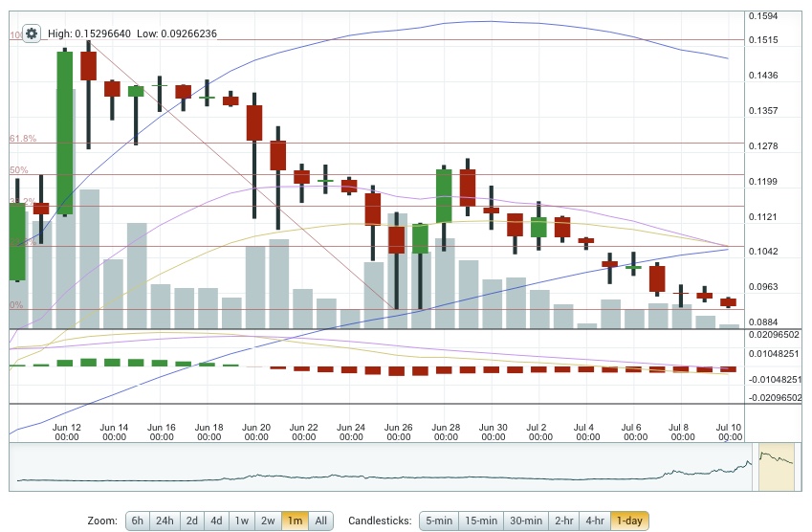Click the Jun 26 date label
The image size is (812, 532).
tap(398, 432)
